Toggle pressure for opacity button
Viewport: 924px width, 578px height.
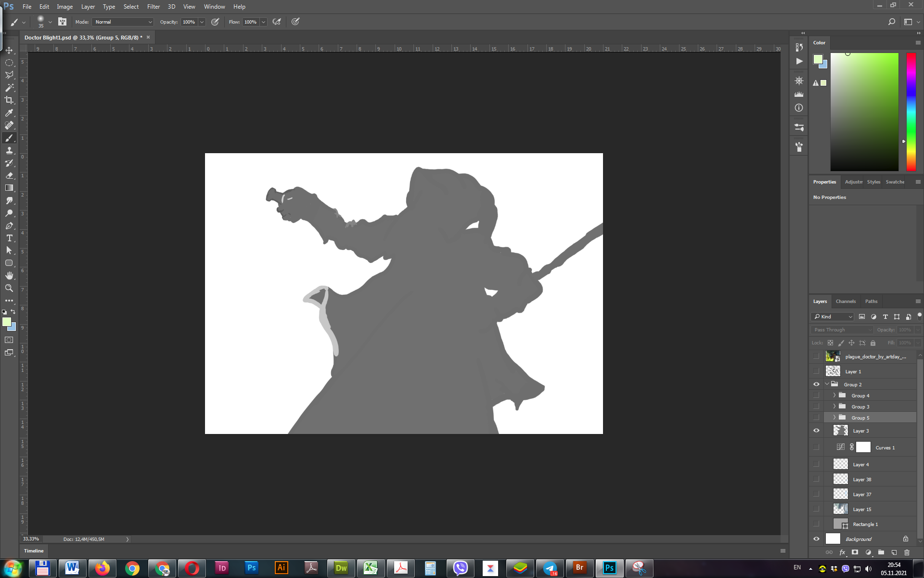click(x=215, y=22)
